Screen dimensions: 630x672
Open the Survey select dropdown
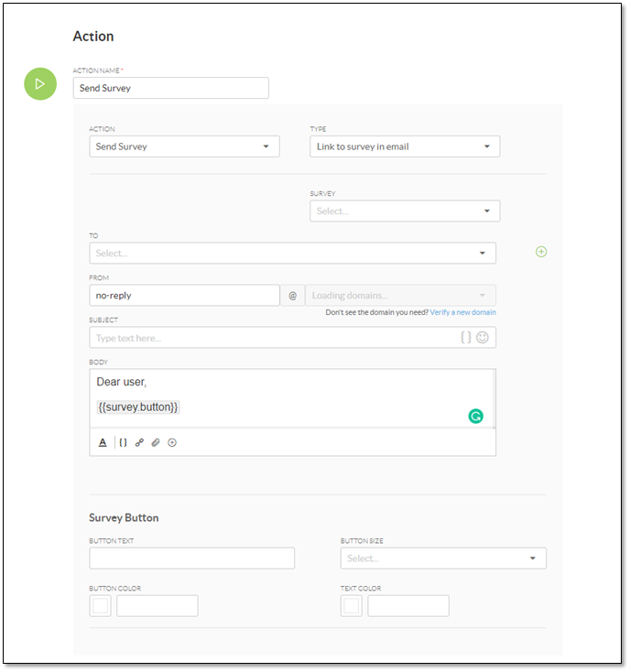point(404,211)
